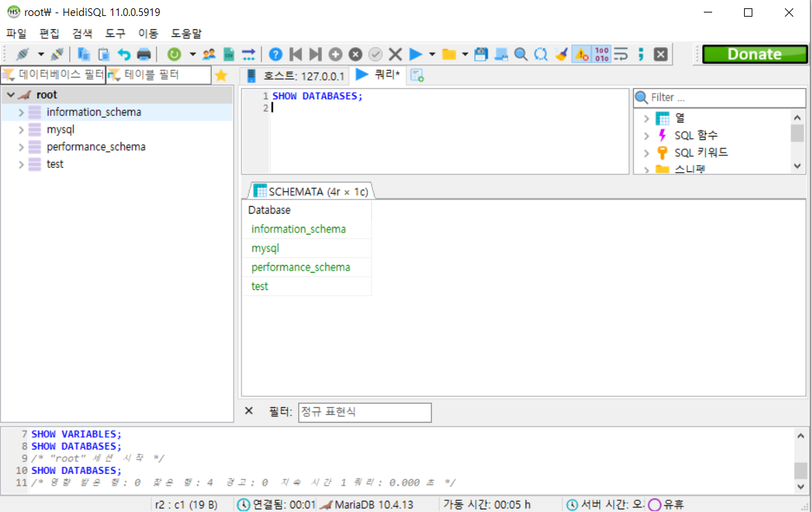Open the 편집 menu
Screen dimensions: 812x512
coord(49,34)
